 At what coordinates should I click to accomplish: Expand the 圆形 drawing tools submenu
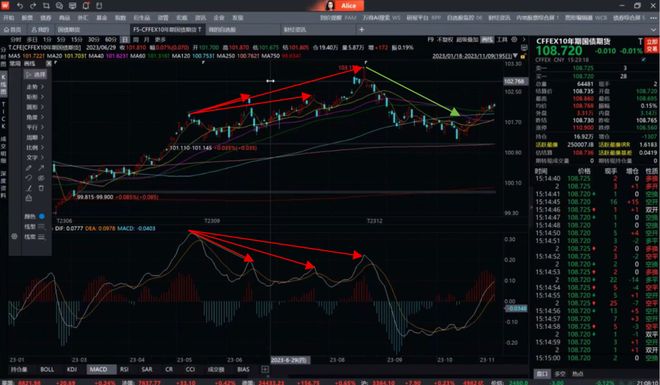(x=35, y=107)
